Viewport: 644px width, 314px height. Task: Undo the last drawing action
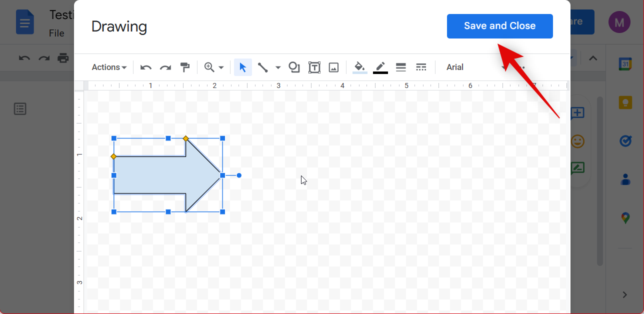[146, 67]
